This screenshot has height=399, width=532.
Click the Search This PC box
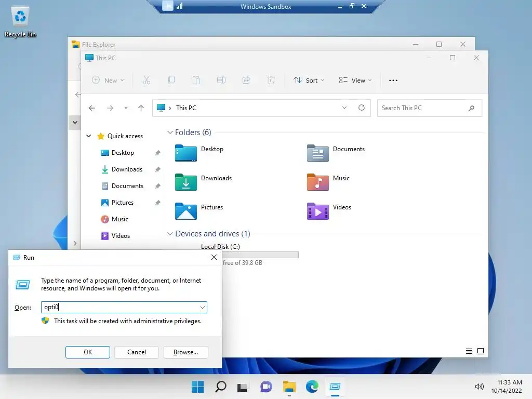430,108
